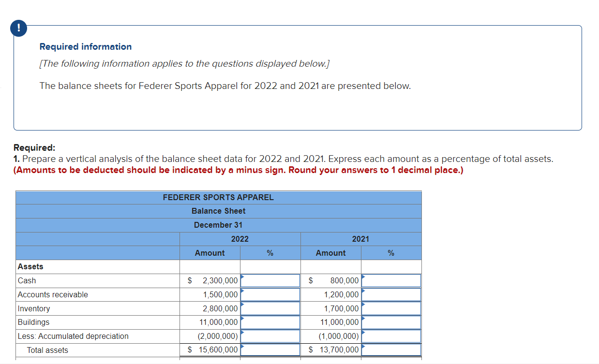The height and width of the screenshot is (364, 599).
Task: Click the Inventory row label
Action: click(x=33, y=308)
